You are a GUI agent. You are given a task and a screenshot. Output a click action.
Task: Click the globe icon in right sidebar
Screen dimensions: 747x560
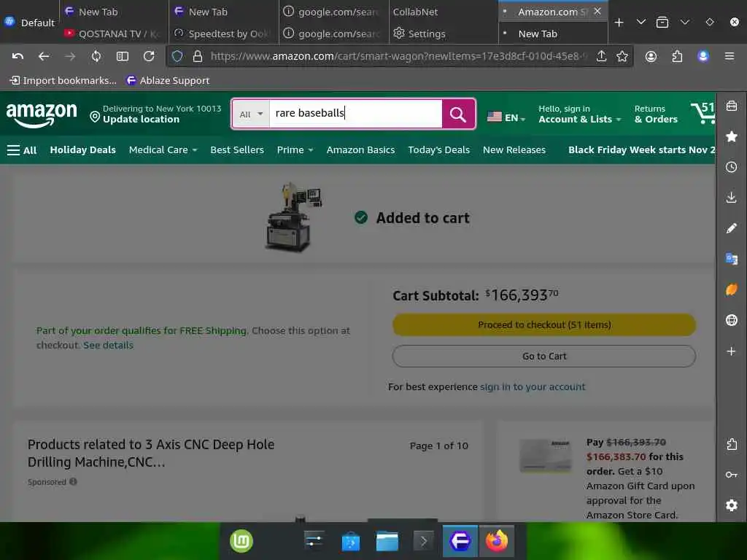tap(731, 320)
